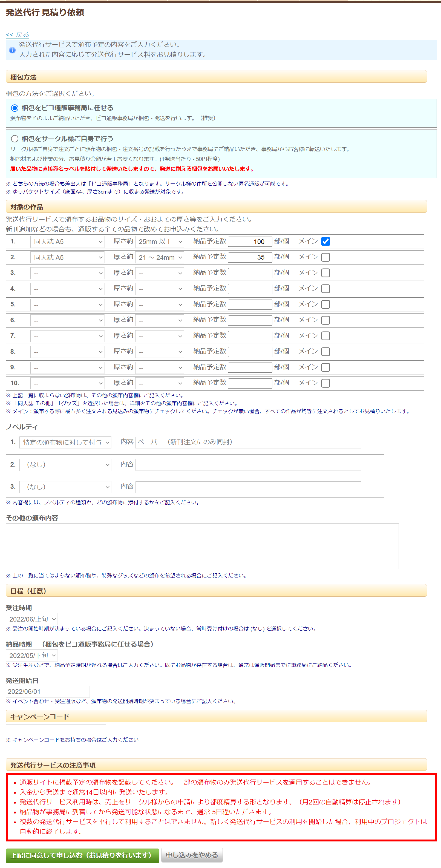441x868 pixels.
Task: Click row 1 納品予定数 field with 100
Action: (250, 242)
